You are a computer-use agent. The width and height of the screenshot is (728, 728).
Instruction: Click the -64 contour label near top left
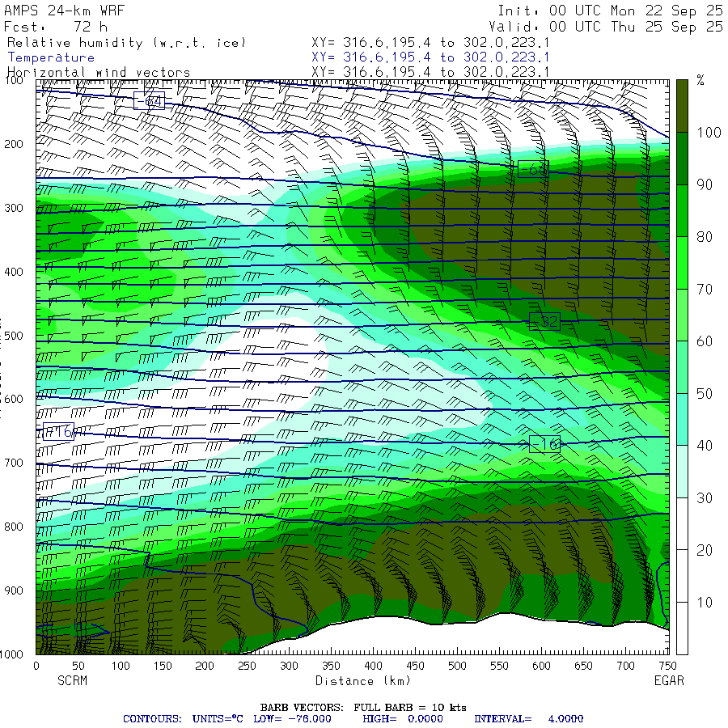[149, 101]
